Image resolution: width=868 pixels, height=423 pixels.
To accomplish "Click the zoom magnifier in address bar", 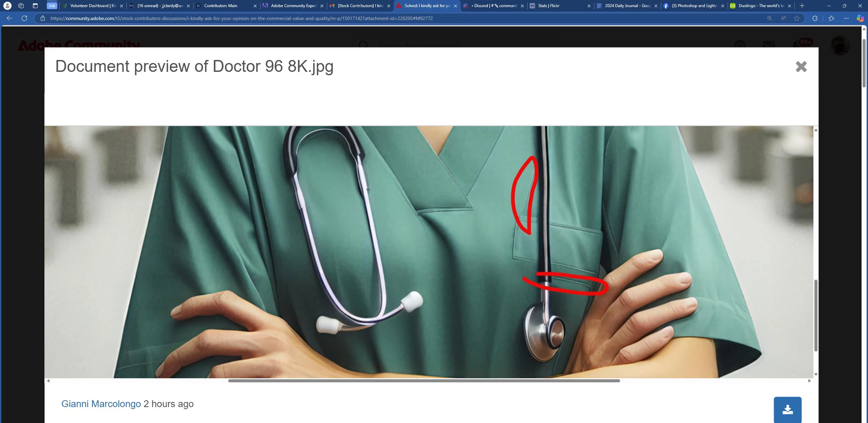I will click(770, 18).
